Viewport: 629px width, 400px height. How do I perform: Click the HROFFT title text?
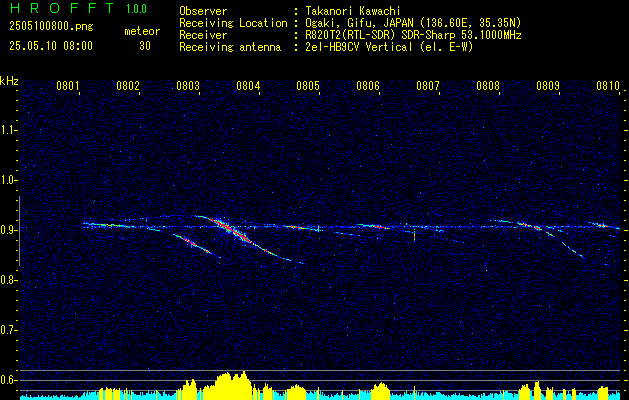62,8
